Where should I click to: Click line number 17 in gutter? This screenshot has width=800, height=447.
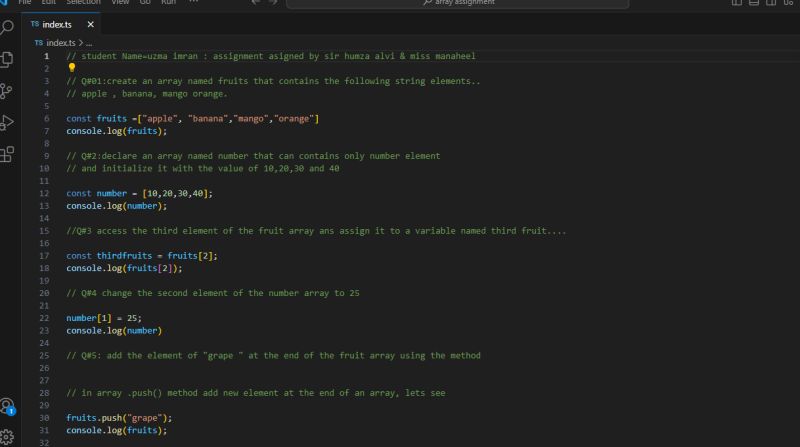tap(44, 256)
